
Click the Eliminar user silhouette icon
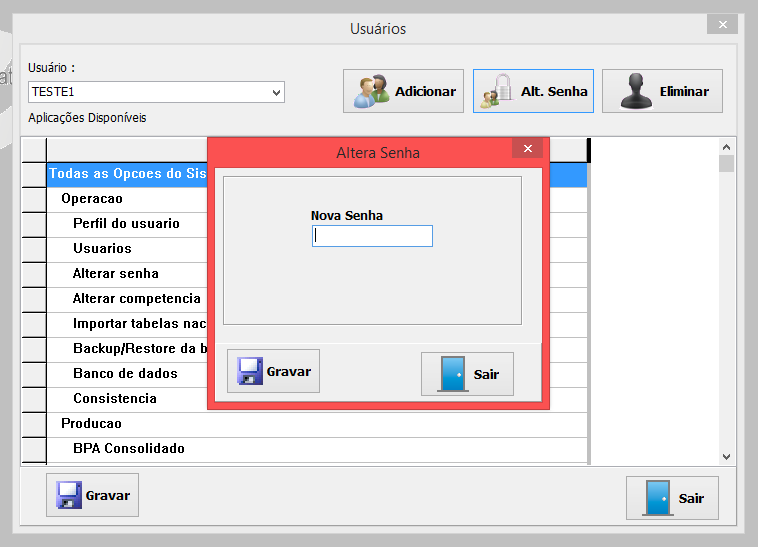coord(636,91)
